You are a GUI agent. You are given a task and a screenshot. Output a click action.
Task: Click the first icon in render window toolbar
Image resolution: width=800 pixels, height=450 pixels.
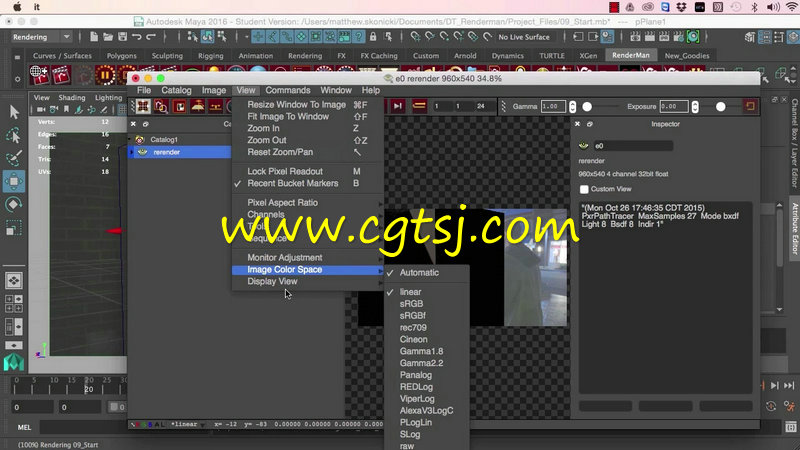pyautogui.click(x=143, y=106)
